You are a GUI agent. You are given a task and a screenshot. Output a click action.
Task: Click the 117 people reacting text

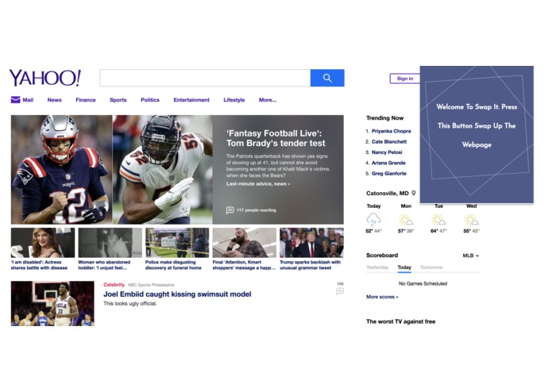[257, 210]
